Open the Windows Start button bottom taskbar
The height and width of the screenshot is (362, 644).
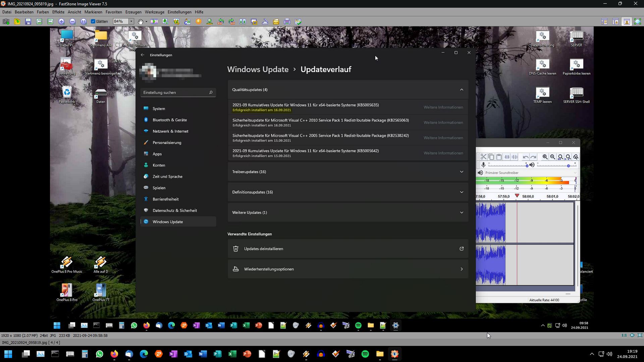point(8,354)
